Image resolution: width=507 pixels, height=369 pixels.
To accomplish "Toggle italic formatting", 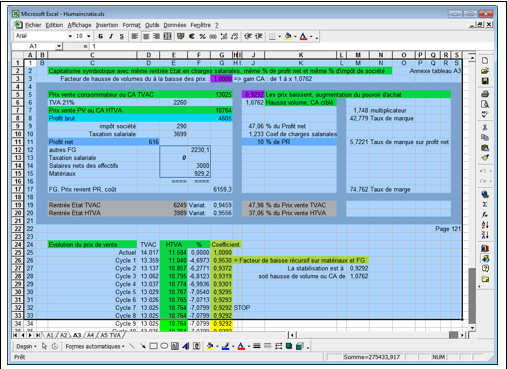I will 111,36.
